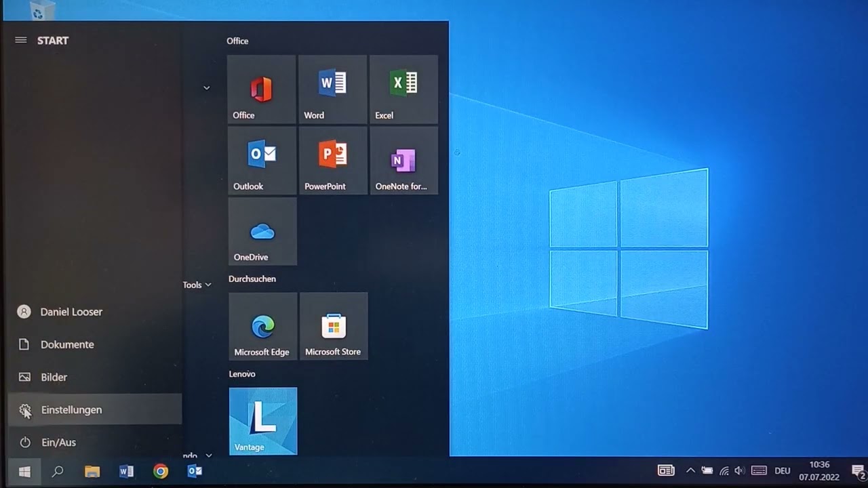Click the Lenovo group header
This screenshot has width=868, height=488.
[242, 374]
